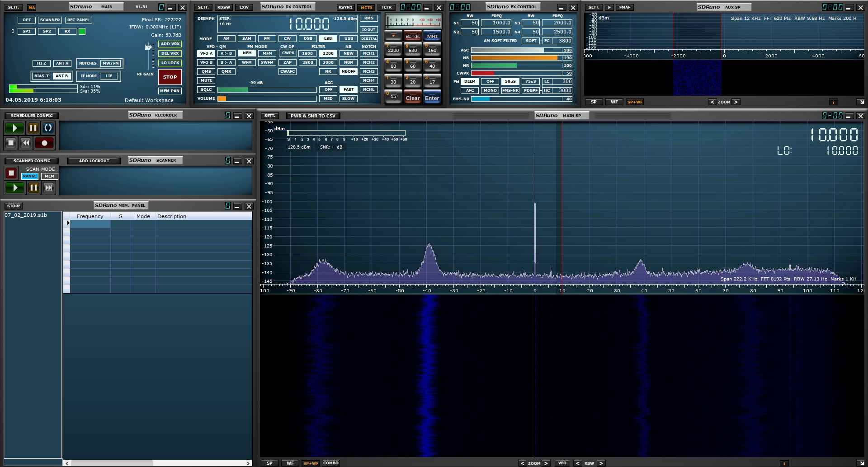Open MEM PAN panel

pyautogui.click(x=170, y=91)
